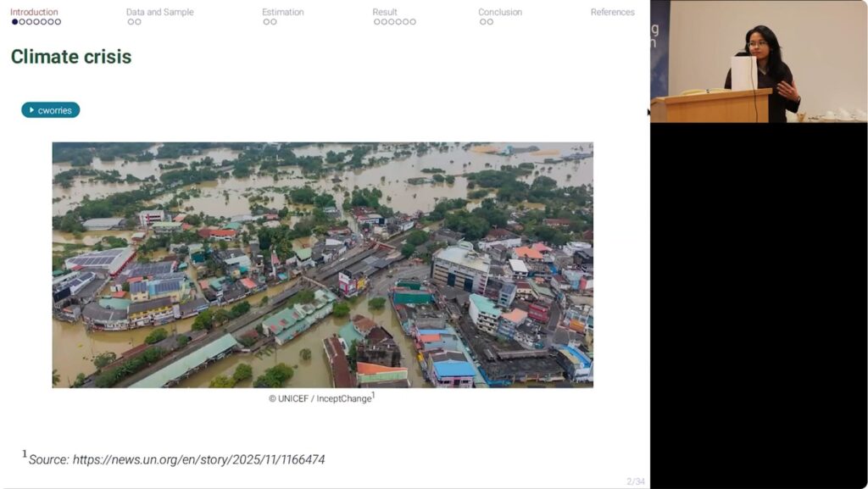Switch to the Result section
868x489 pixels.
[x=385, y=12]
